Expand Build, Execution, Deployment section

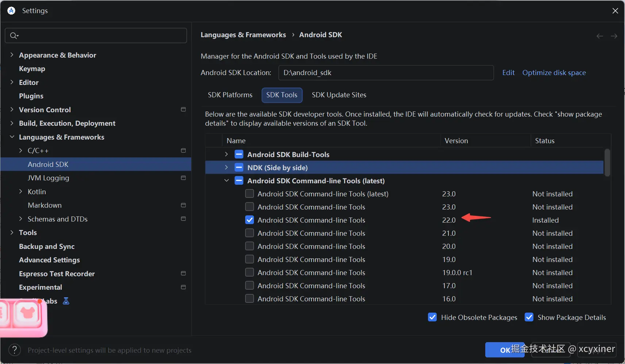click(x=12, y=123)
